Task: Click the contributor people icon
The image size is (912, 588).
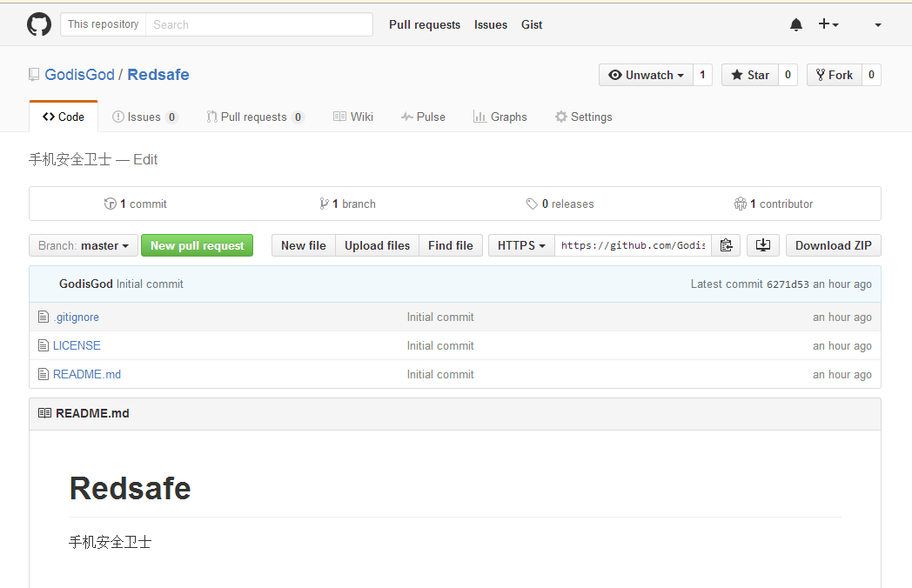Action: click(x=740, y=204)
